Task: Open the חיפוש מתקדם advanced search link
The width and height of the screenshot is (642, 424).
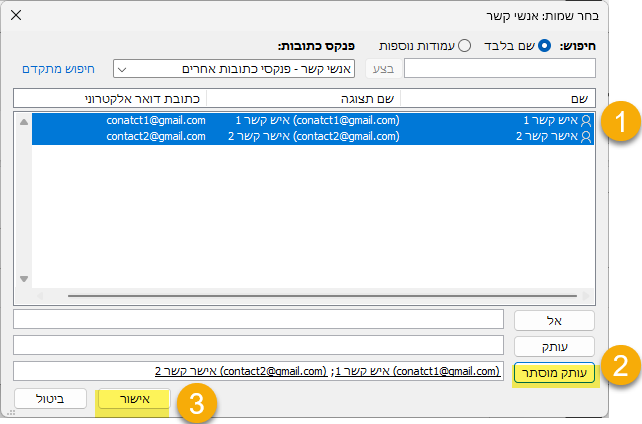Action: [58, 69]
